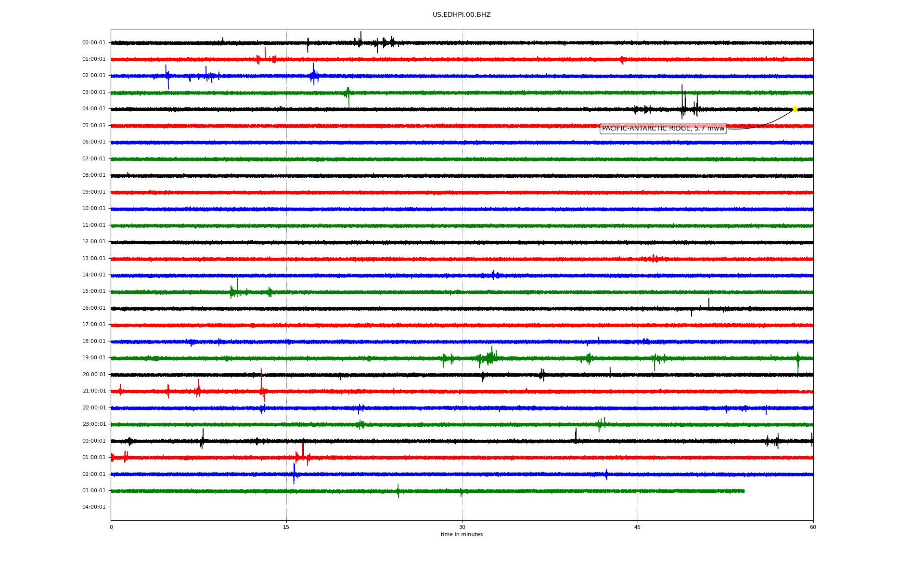This screenshot has height=578, width=924.
Task: Click the x-axis tick label 0
Action: pyautogui.click(x=111, y=527)
